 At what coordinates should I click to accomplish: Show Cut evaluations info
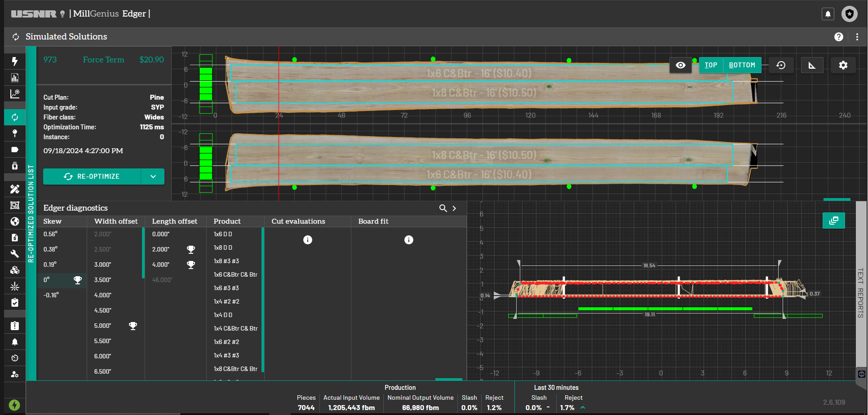tap(308, 240)
